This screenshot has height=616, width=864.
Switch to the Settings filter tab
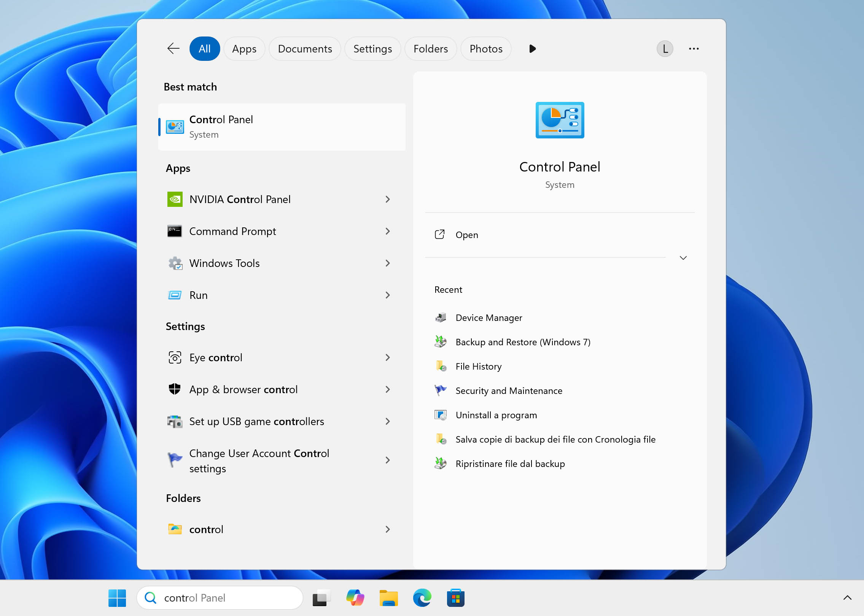pyautogui.click(x=372, y=49)
